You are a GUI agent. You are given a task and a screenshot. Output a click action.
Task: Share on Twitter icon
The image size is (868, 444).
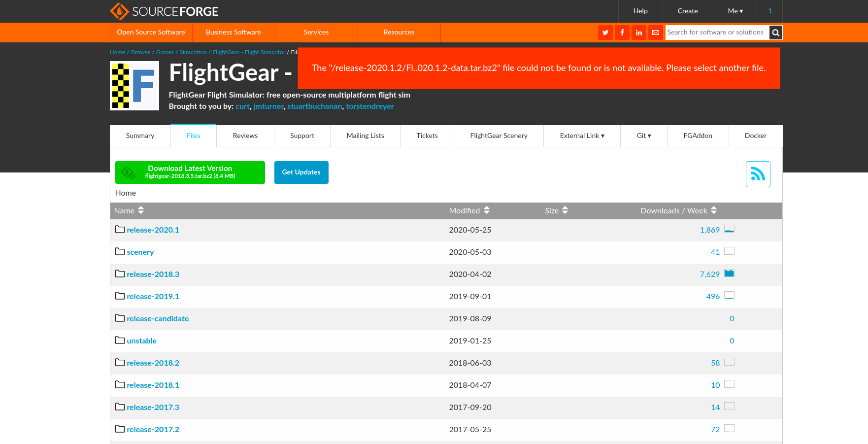(605, 33)
